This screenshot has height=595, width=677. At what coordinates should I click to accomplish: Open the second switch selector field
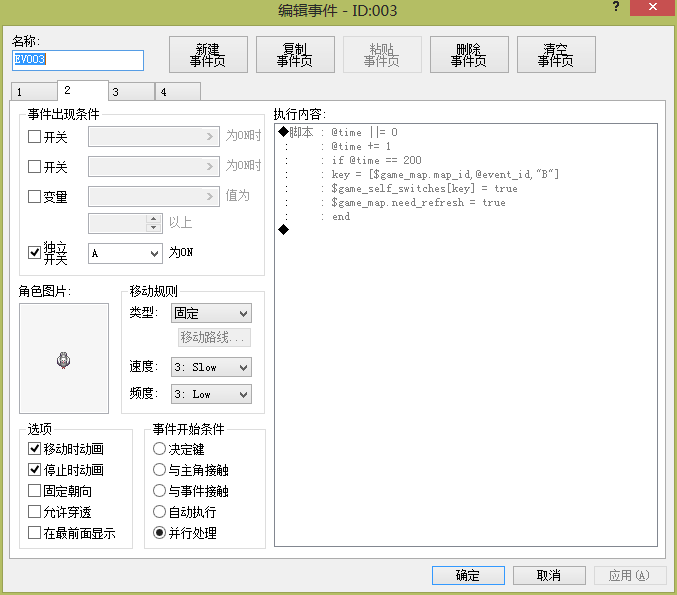coord(154,166)
